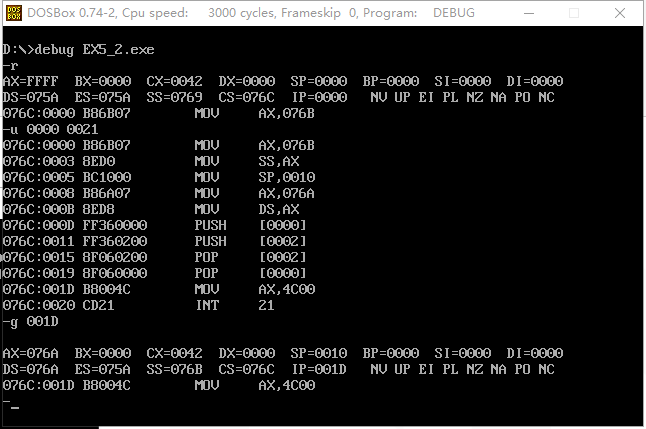Click the '-g 001D' command

click(30, 321)
